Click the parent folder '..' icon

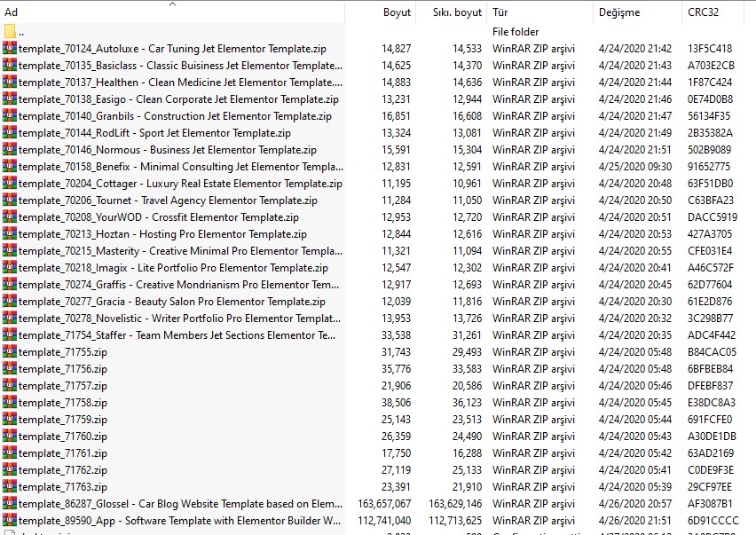coord(10,32)
